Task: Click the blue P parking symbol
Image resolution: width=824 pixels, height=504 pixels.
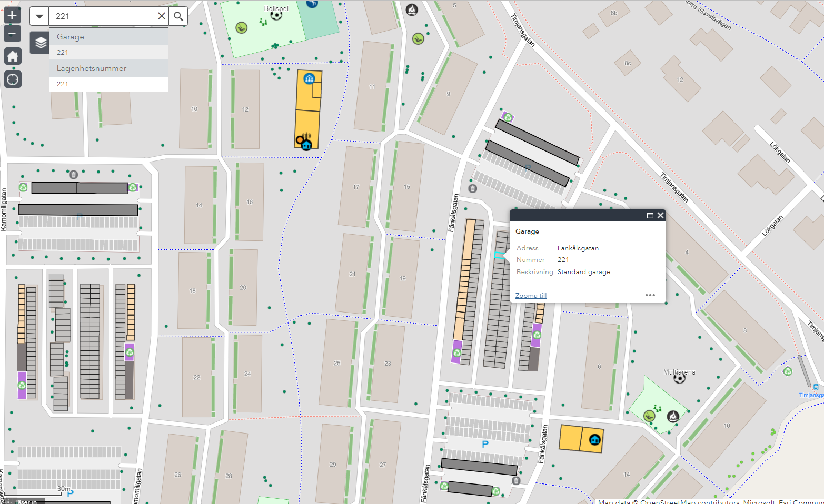Action: point(485,445)
